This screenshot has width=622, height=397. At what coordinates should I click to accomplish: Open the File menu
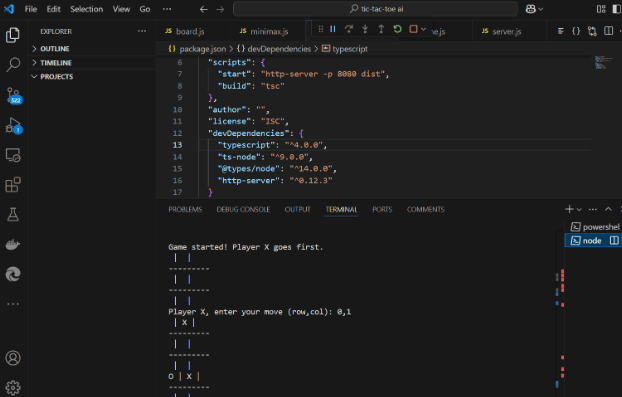click(31, 9)
